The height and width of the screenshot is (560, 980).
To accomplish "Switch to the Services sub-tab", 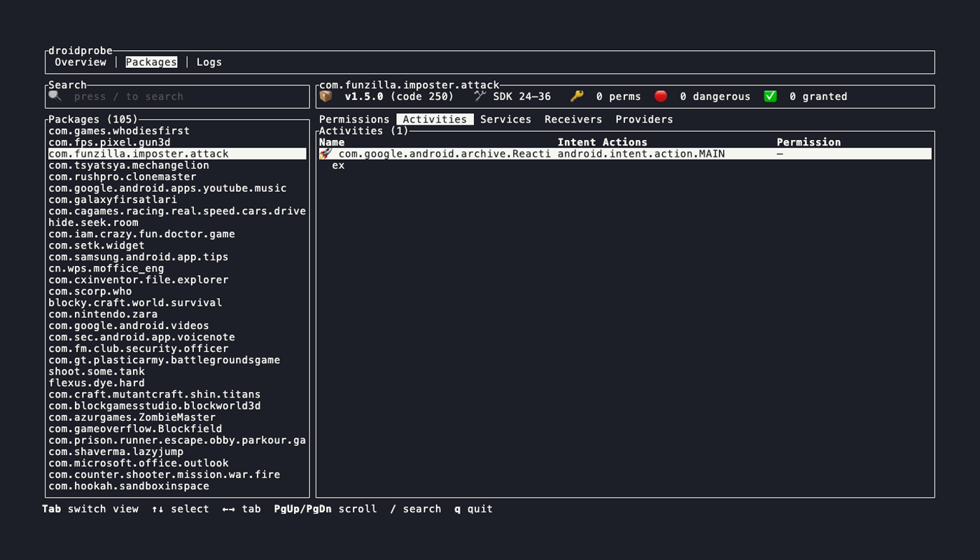I will 505,120.
